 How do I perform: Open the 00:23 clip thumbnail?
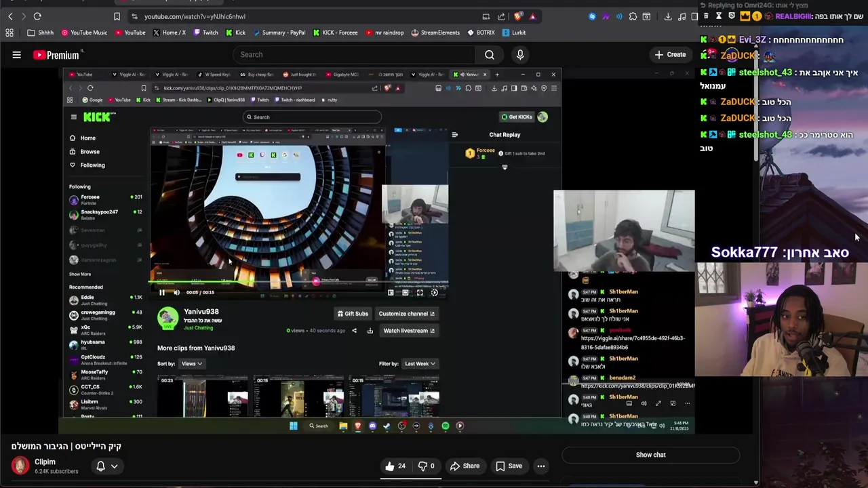[203, 396]
